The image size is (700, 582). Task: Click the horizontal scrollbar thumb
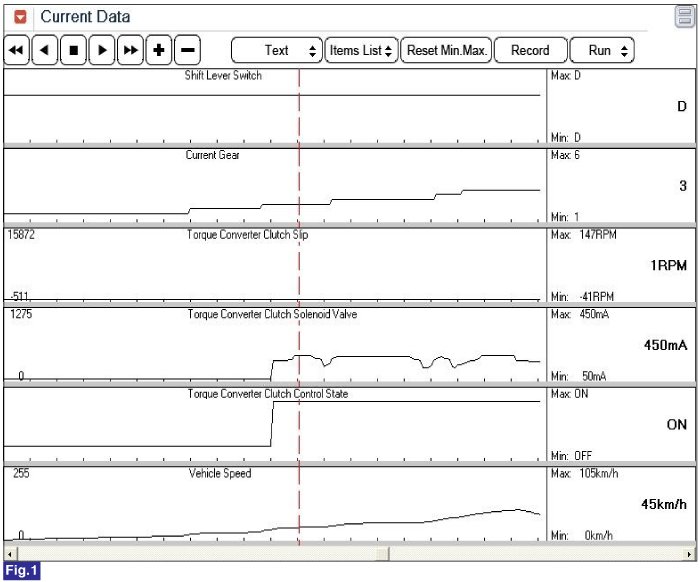382,553
